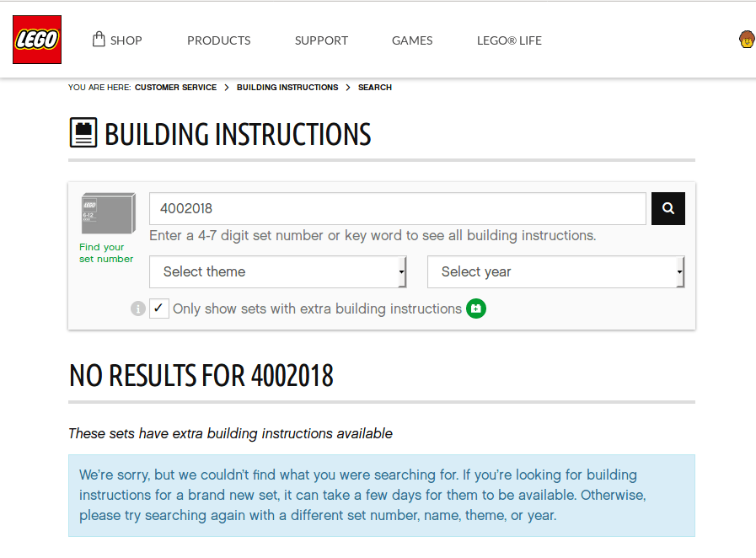Click the SEARCH breadcrumb
Viewport: 756px width, 558px height.
coord(374,88)
